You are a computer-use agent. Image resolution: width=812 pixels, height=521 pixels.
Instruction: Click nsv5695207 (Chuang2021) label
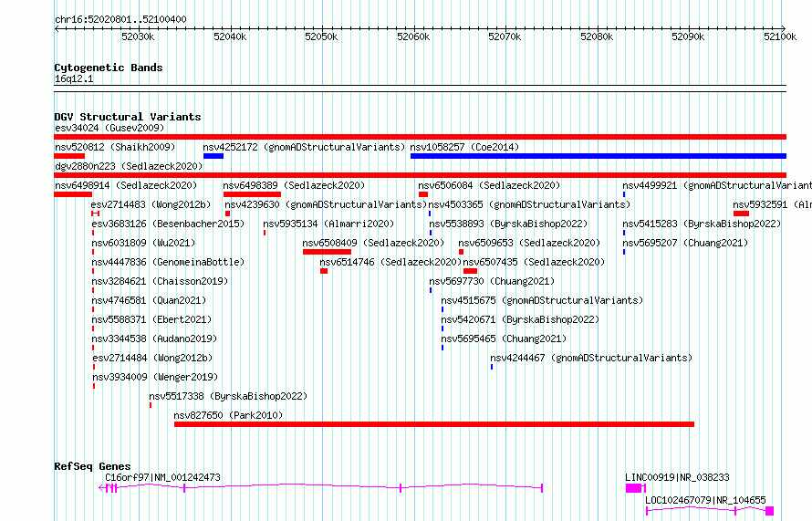(x=685, y=243)
